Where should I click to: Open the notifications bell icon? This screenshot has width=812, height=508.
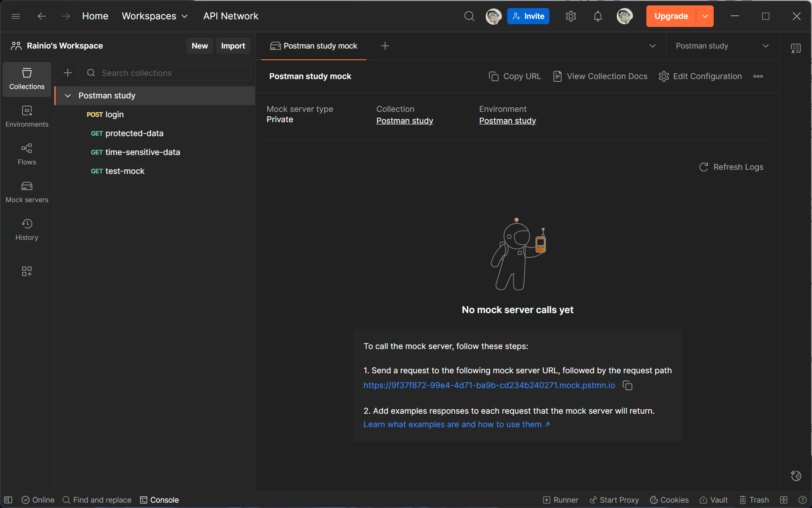pos(597,16)
